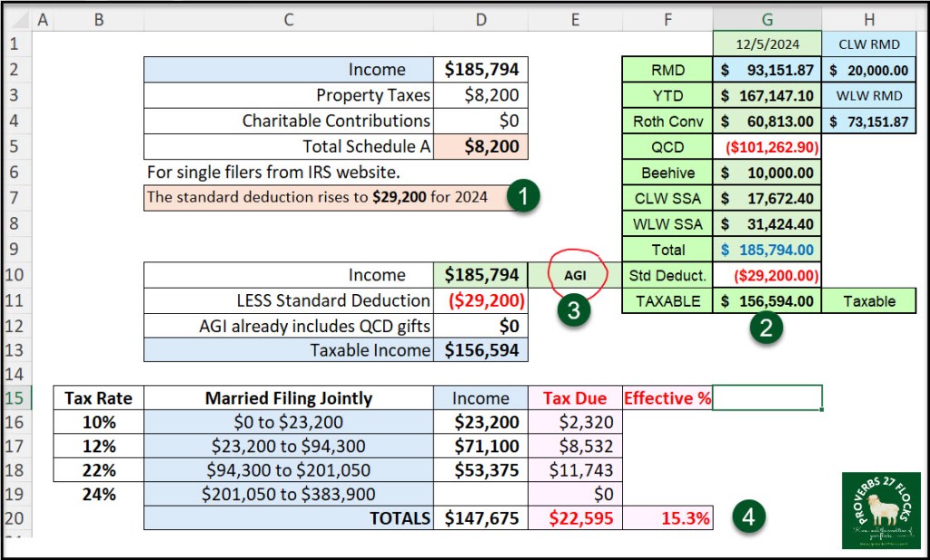Click the QCD amount ($101,262.90) cell
Screen dimensions: 930x560
click(767, 146)
